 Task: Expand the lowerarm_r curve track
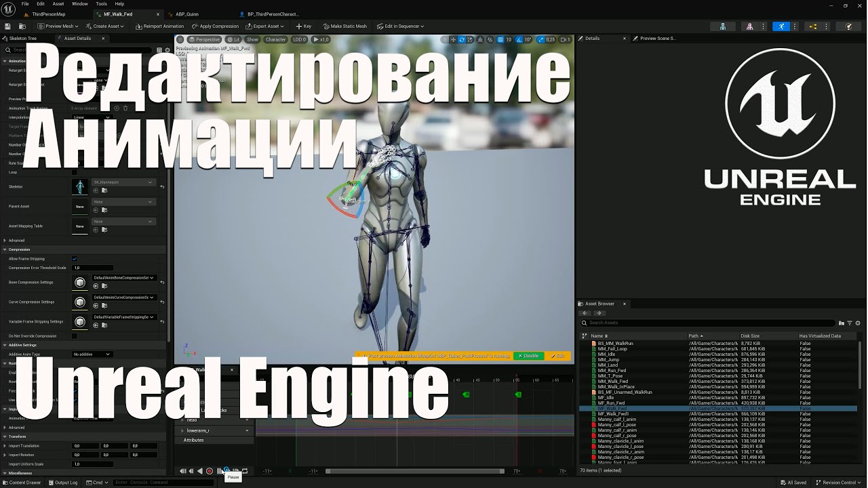point(182,430)
